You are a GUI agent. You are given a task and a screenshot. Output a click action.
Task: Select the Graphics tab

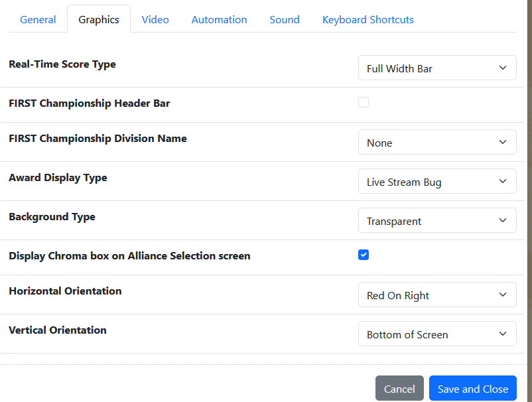(x=99, y=19)
